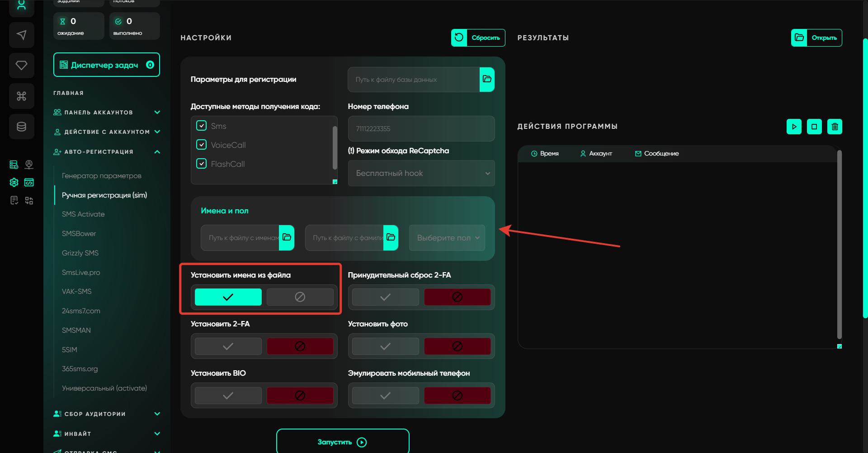Image resolution: width=868 pixels, height=453 pixels.
Task: Enable the Установить 2-FA checkmark option
Action: pos(228,346)
